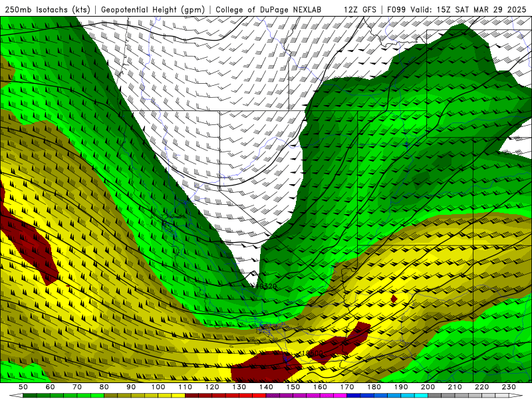
Task: Click the "F099" forecast hour label
Action: pos(396,10)
